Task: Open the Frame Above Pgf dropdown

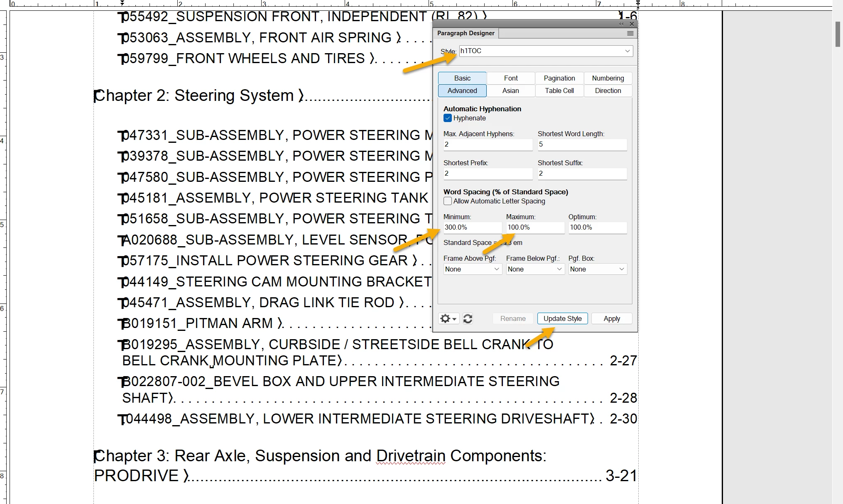Action: [x=473, y=269]
